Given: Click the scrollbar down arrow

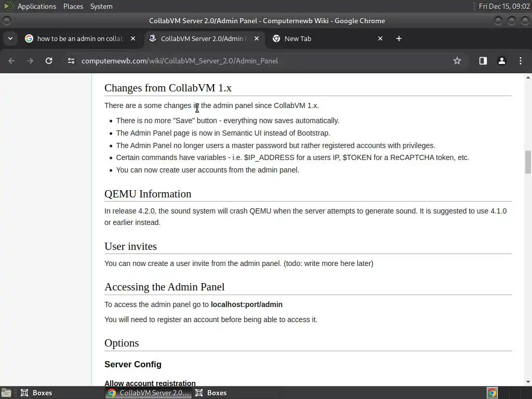Looking at the screenshot, I should pyautogui.click(x=528, y=382).
